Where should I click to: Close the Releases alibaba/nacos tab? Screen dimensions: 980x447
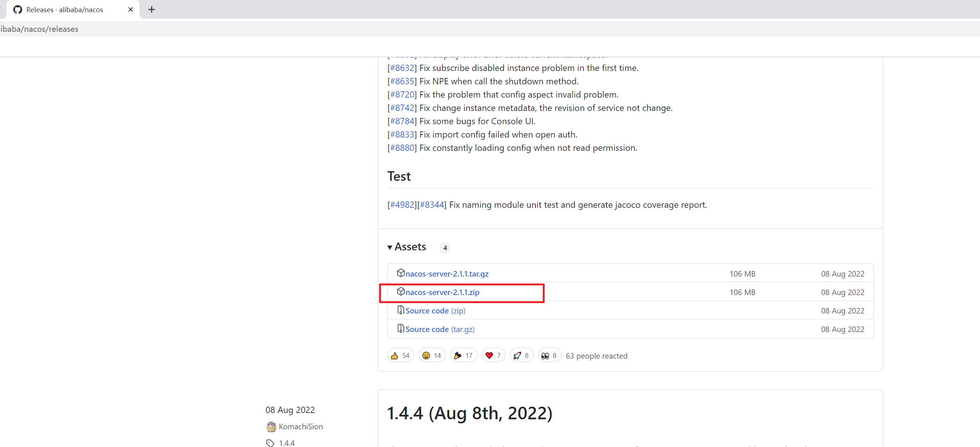coord(130,10)
